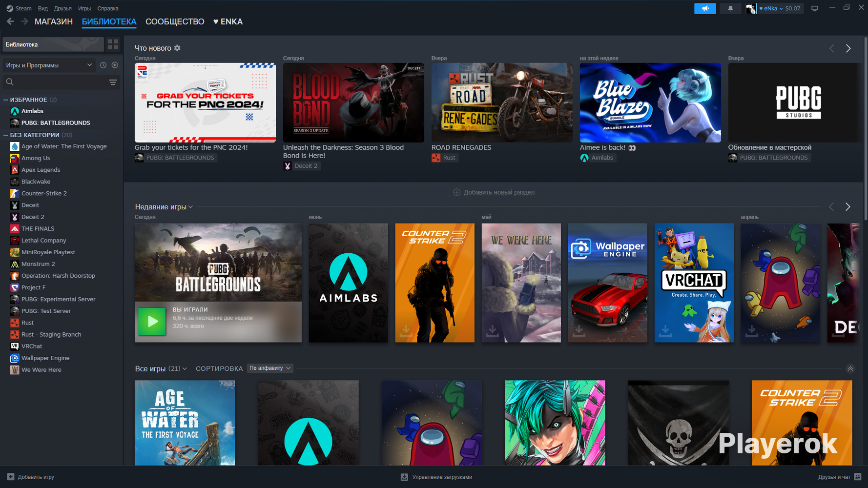Open Friends & Chat icon
The width and height of the screenshot is (868, 488).
pyautogui.click(x=858, y=477)
